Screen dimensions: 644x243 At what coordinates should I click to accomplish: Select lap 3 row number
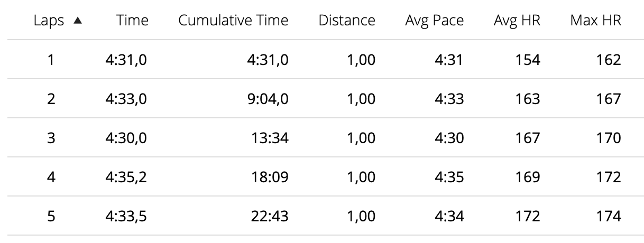(51, 138)
